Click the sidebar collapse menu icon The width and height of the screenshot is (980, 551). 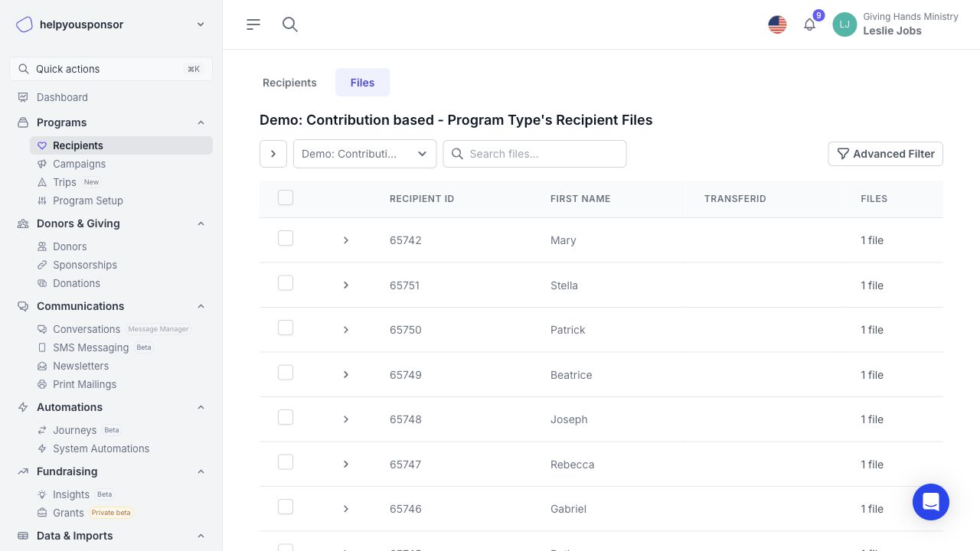pyautogui.click(x=253, y=24)
